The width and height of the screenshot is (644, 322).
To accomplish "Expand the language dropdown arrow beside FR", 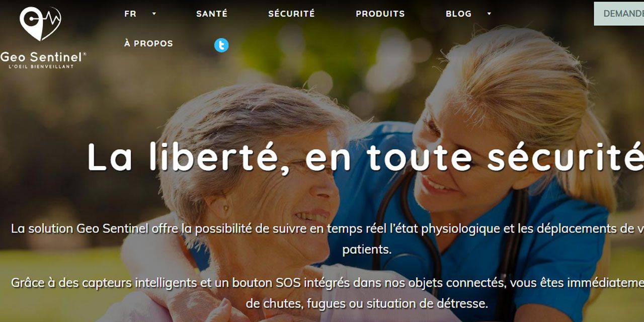I will [x=154, y=14].
